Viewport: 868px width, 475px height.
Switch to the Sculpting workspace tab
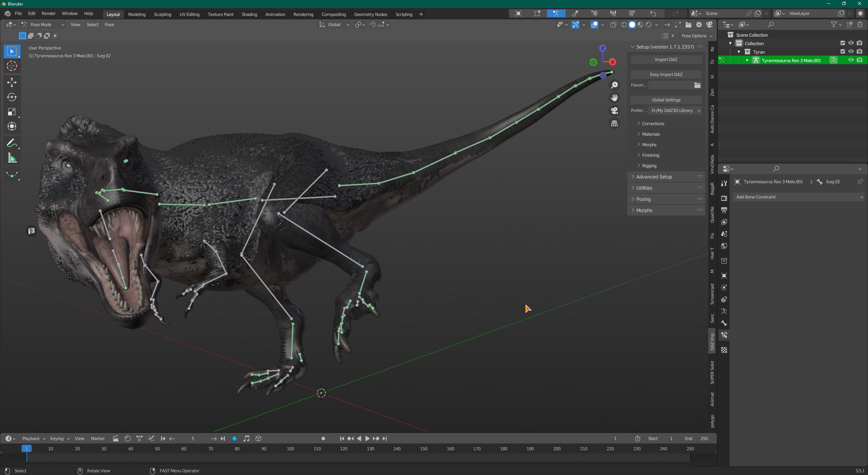[x=162, y=14]
